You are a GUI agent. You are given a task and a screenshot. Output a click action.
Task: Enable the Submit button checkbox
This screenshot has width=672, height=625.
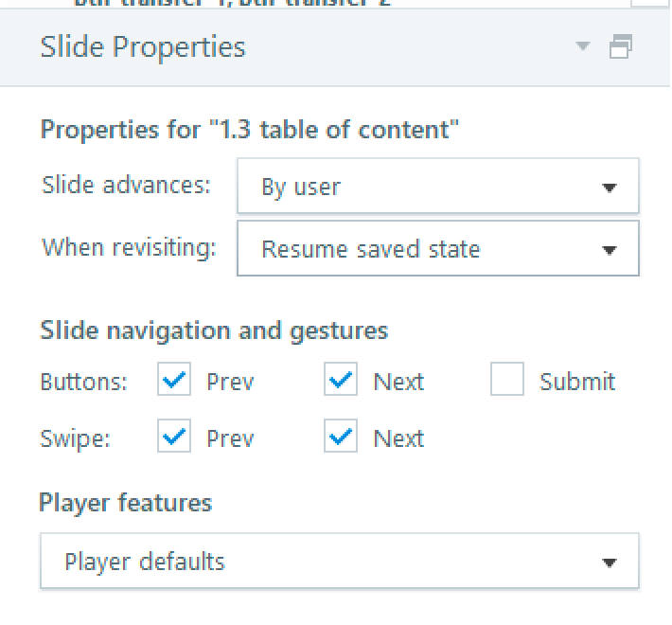coord(507,381)
